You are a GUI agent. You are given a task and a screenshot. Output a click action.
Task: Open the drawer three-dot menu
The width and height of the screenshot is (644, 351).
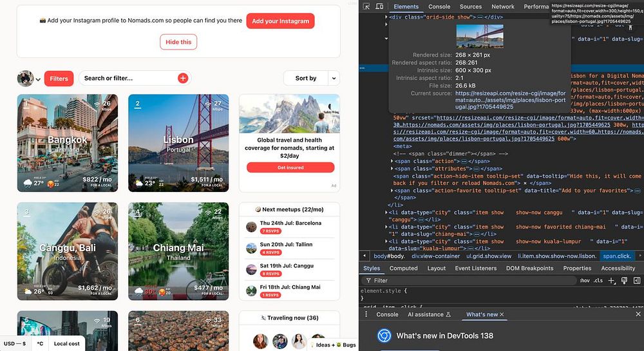[366, 314]
